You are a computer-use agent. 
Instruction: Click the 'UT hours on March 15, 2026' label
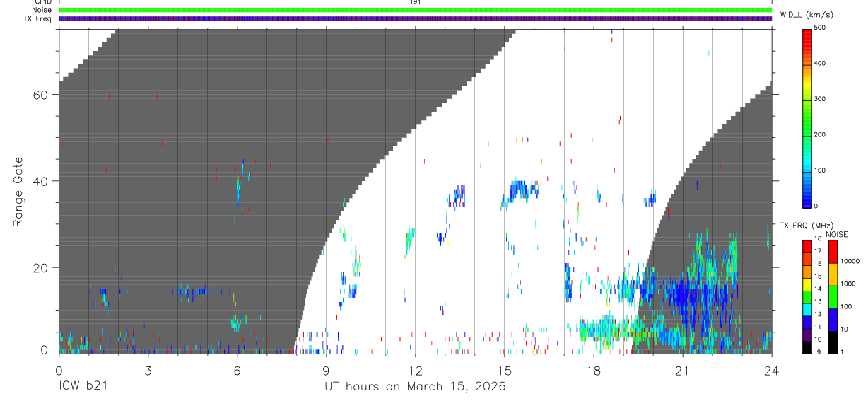click(x=416, y=387)
